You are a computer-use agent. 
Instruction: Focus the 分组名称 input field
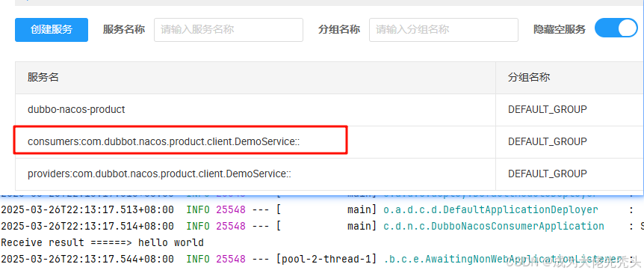[444, 30]
